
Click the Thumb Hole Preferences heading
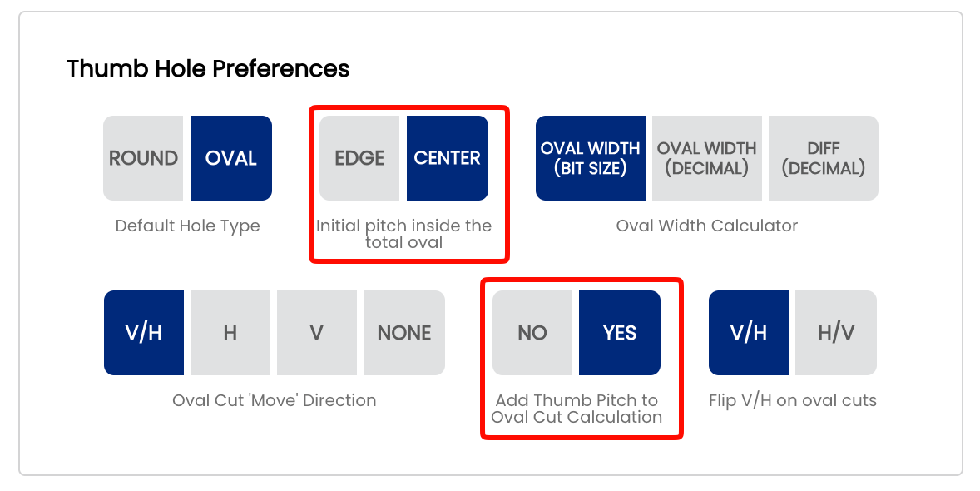(208, 69)
